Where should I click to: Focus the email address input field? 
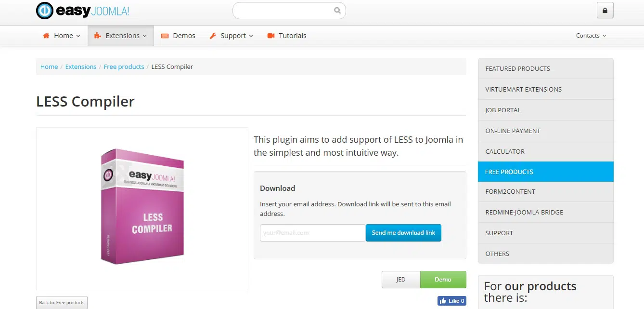[x=312, y=233]
